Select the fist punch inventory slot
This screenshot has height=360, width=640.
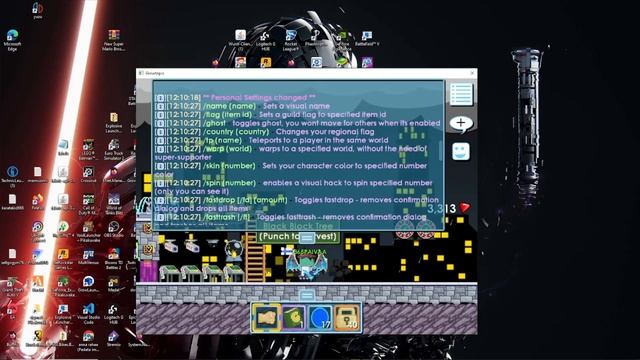267,317
